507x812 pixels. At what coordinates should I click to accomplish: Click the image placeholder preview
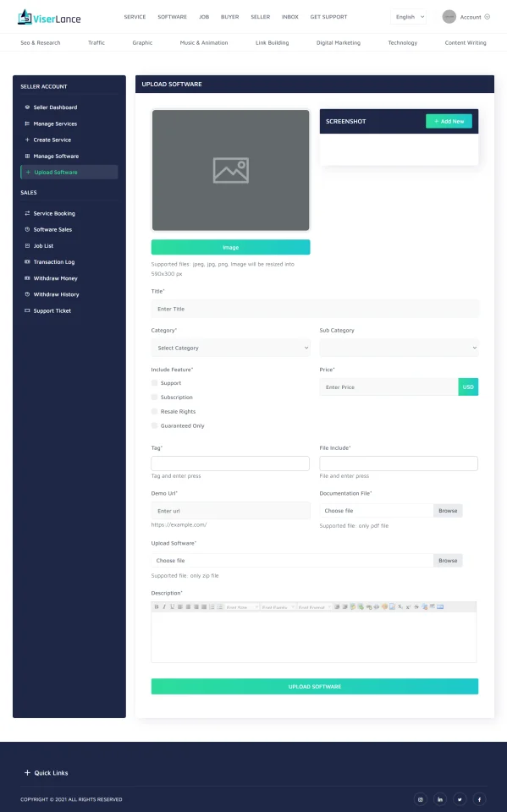click(x=231, y=170)
